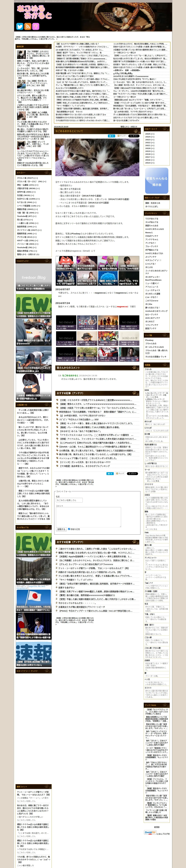Open the 管理人から・お知らせ category link above the post

click(x=129, y=127)
